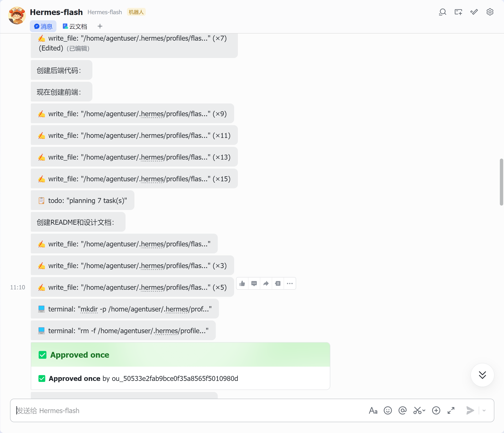Click the write_file message with ×15
This screenshot has height=433, width=504.
134,179
